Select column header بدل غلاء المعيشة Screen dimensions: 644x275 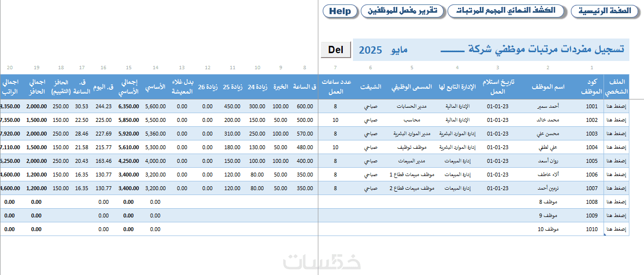coord(182,87)
